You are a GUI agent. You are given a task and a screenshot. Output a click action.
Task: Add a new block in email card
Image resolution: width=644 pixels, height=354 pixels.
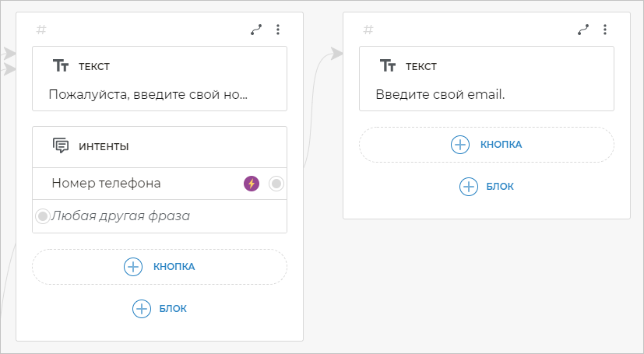coord(487,187)
